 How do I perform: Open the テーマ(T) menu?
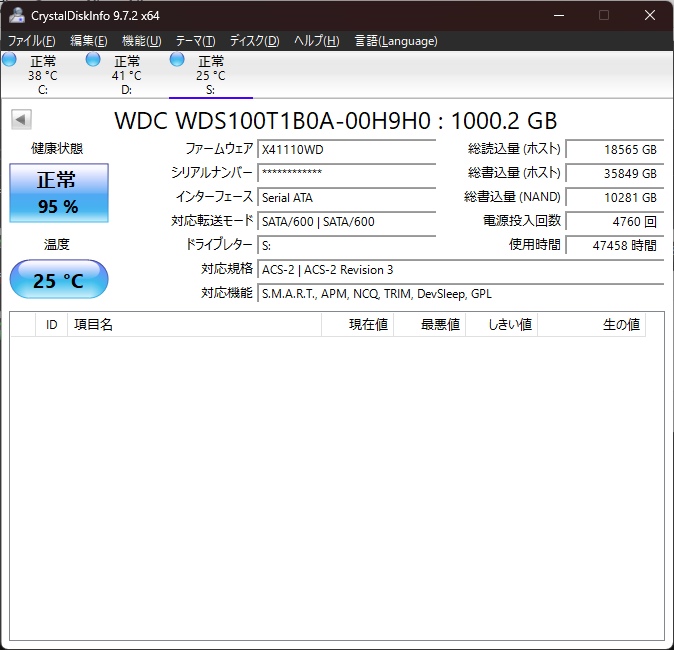[195, 41]
